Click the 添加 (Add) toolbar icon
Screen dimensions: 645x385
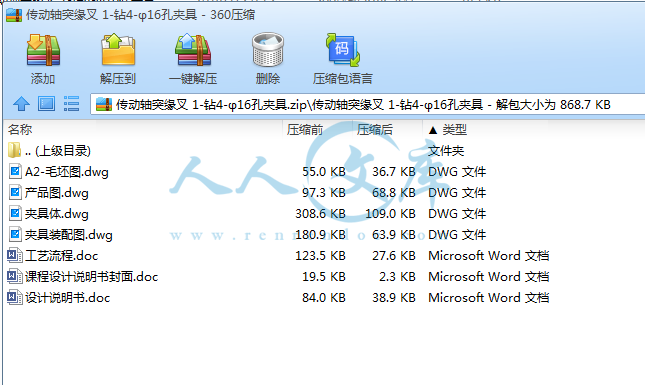[43, 50]
